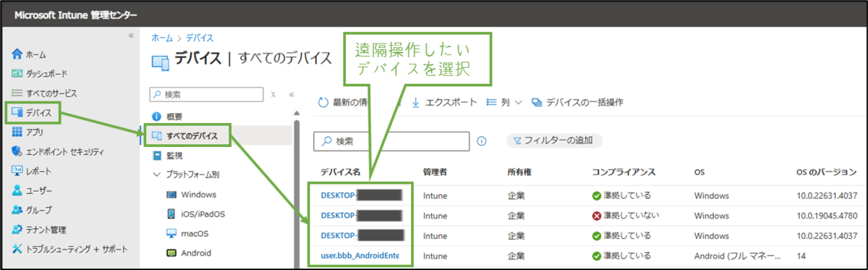The height and width of the screenshot is (270, 868).
Task: Click the グループ people icon
Action: pyautogui.click(x=18, y=211)
